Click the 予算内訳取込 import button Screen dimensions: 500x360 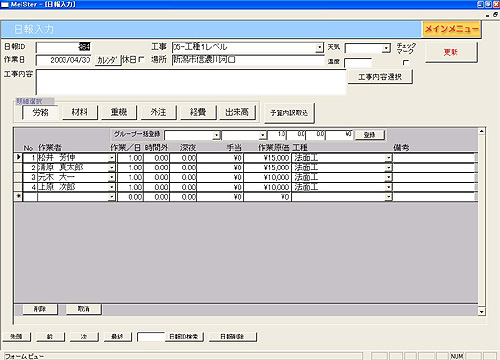click(x=289, y=113)
